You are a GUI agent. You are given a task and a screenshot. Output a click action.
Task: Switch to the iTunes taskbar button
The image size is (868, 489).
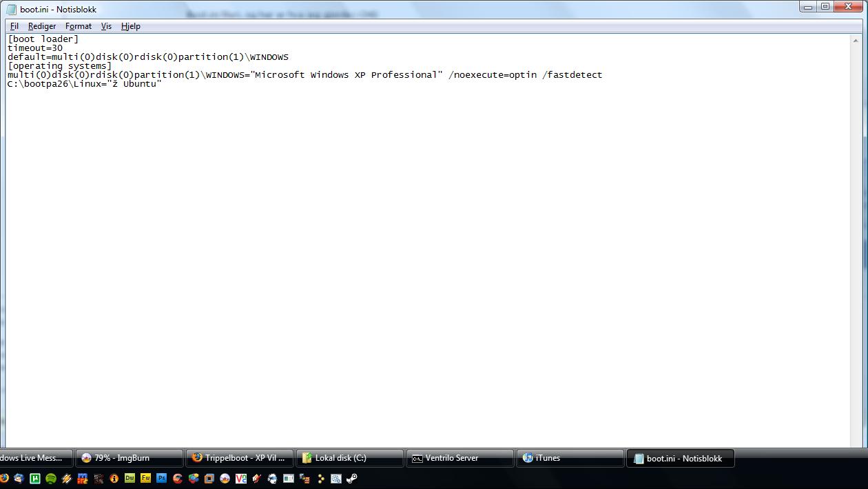click(570, 458)
